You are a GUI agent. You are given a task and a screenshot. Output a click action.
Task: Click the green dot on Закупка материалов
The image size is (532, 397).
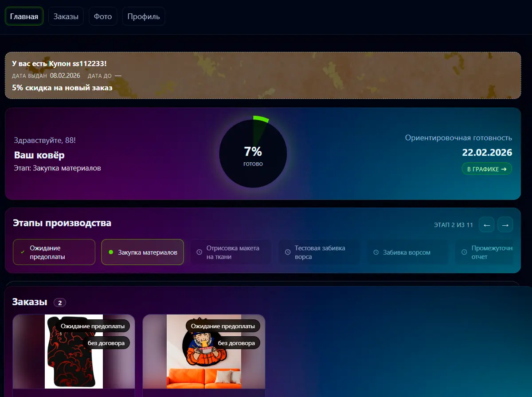[111, 252]
